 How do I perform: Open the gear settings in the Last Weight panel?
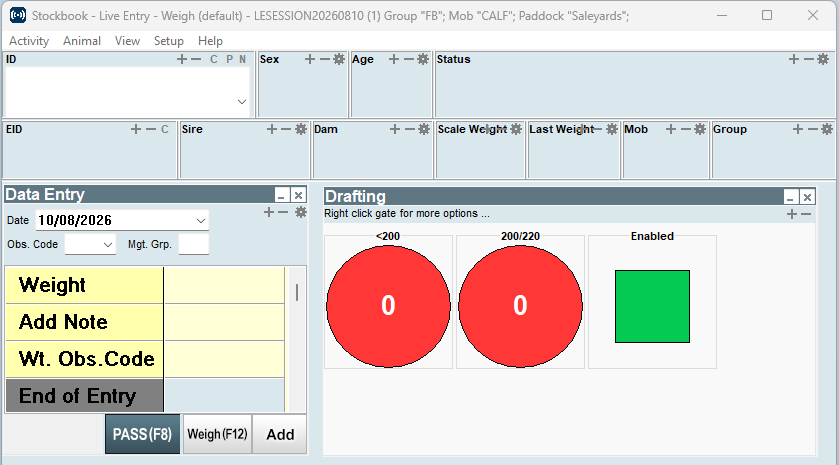pos(612,129)
